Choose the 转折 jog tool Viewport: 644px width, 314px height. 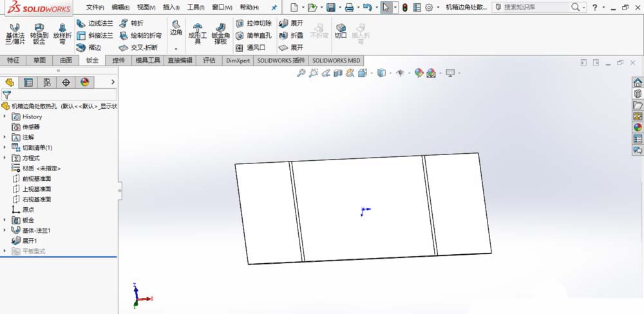131,23
